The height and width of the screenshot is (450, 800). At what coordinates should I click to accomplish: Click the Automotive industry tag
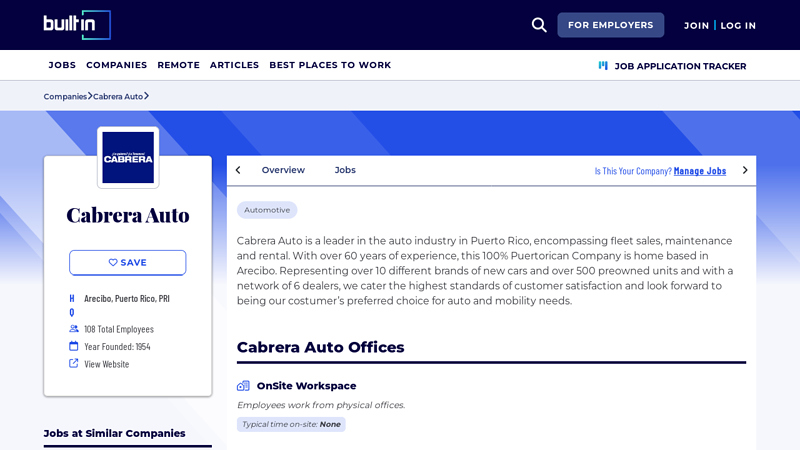point(267,210)
